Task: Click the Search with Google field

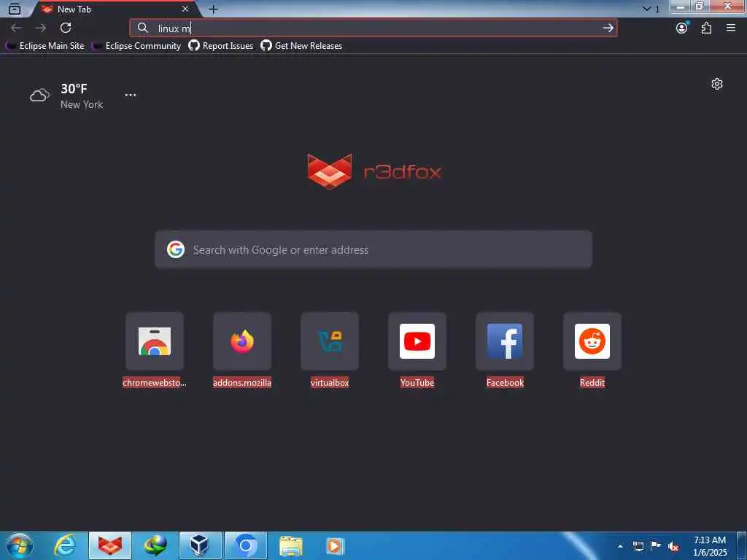Action: [373, 249]
